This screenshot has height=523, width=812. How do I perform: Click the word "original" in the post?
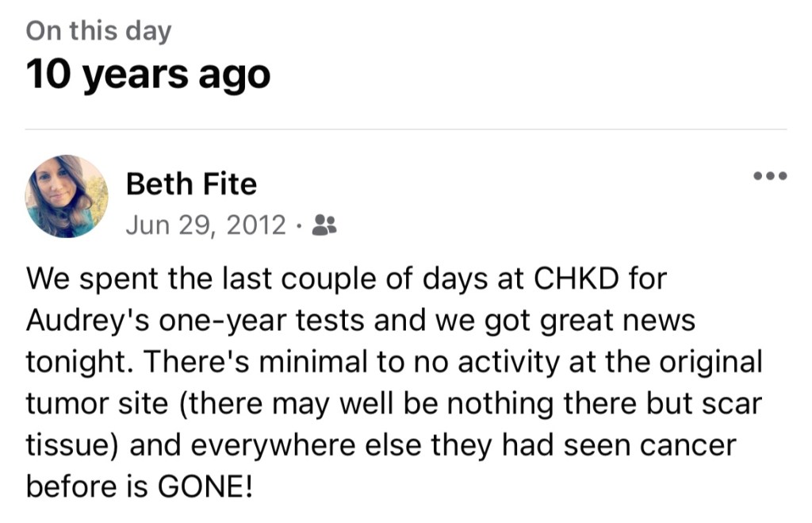click(708, 363)
